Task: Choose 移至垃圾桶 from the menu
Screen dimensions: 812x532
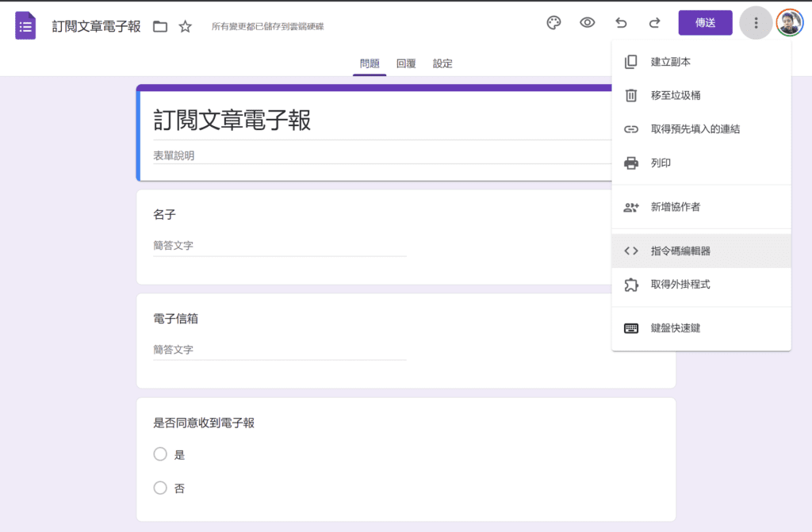Action: pos(701,95)
